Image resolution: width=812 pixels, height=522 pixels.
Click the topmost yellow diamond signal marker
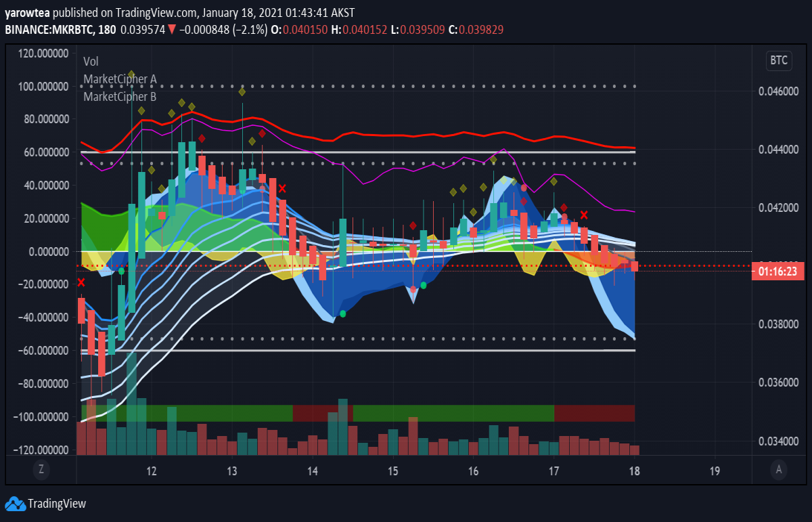point(131,74)
